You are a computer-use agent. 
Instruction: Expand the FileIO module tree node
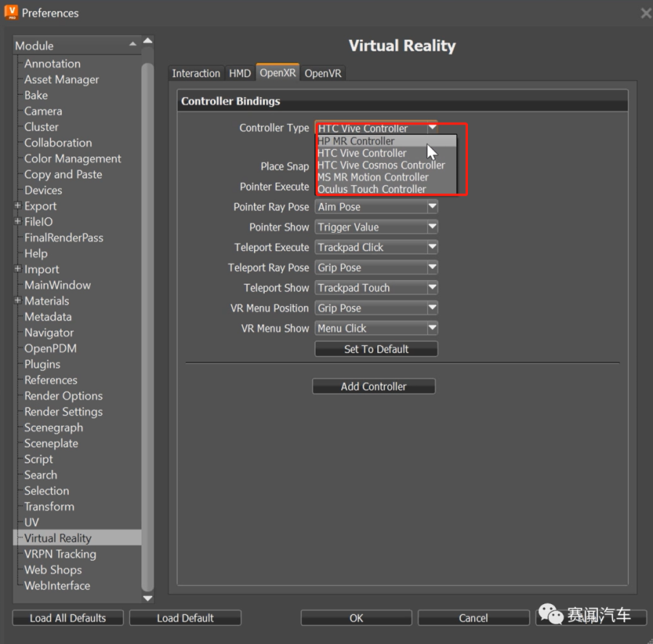tap(17, 222)
